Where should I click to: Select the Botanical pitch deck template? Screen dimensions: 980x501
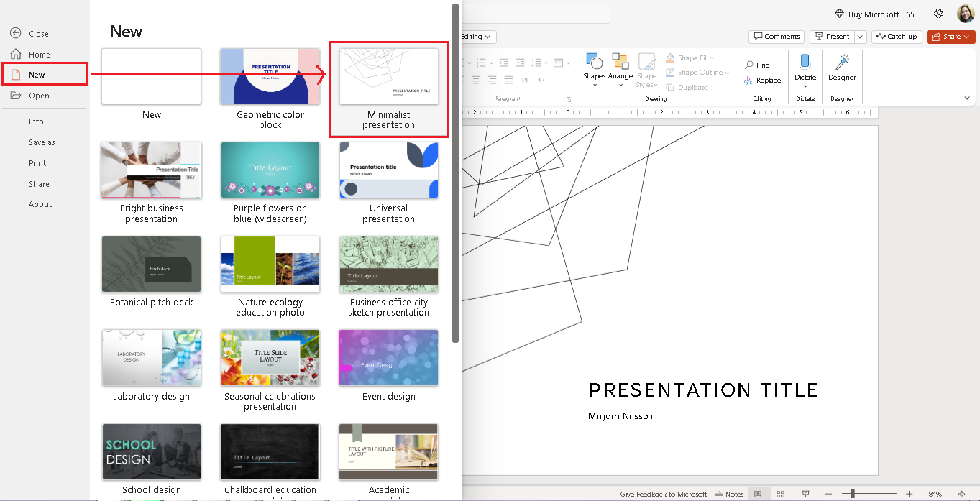tap(151, 265)
